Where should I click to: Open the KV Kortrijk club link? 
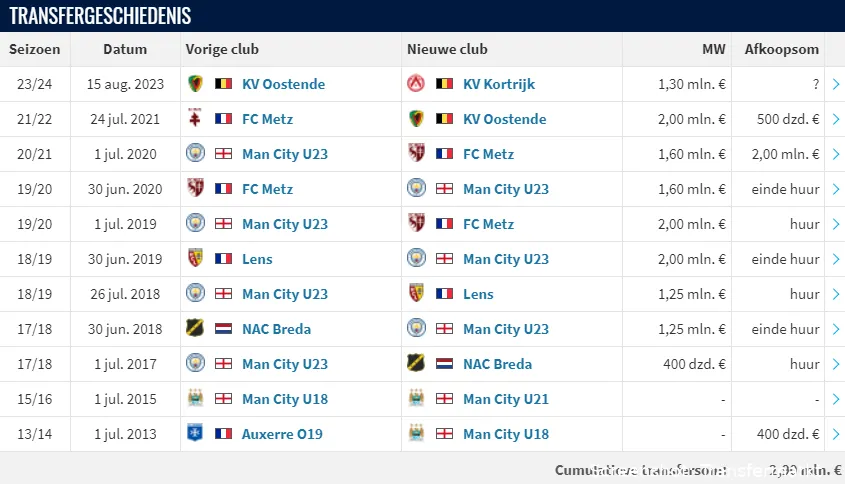499,84
